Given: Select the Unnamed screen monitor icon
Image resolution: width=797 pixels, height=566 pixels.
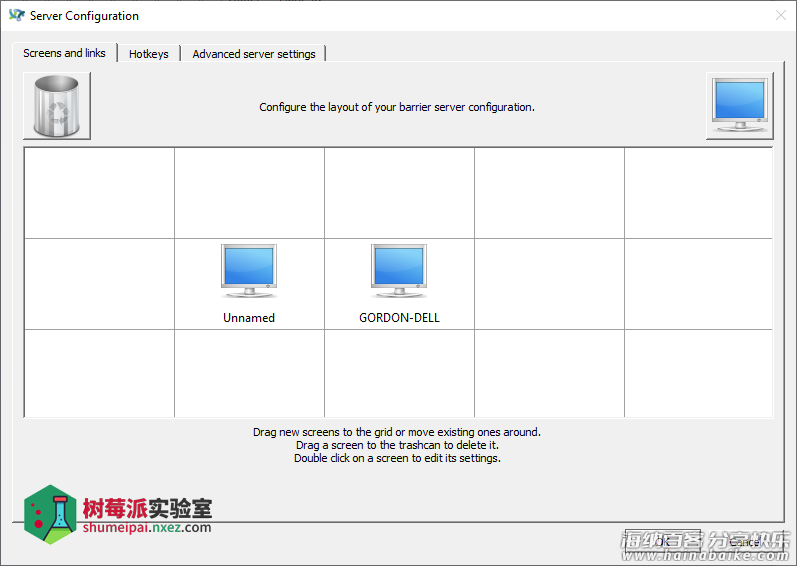Looking at the screenshot, I should (x=249, y=271).
